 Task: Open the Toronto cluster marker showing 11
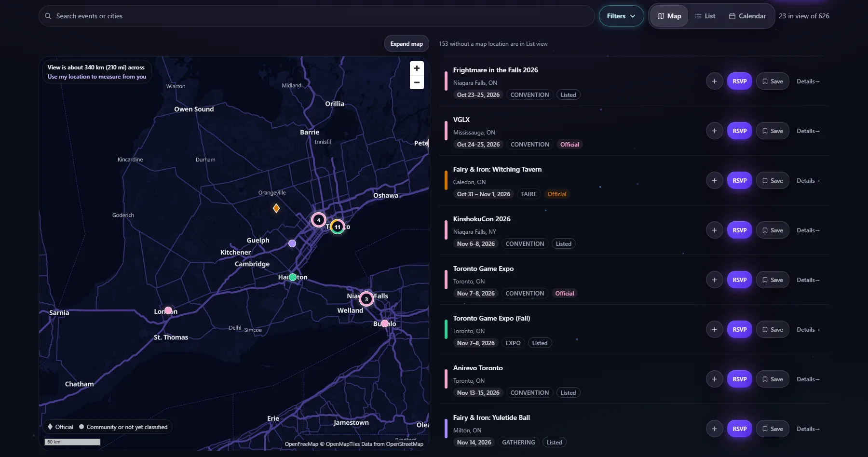pyautogui.click(x=338, y=227)
